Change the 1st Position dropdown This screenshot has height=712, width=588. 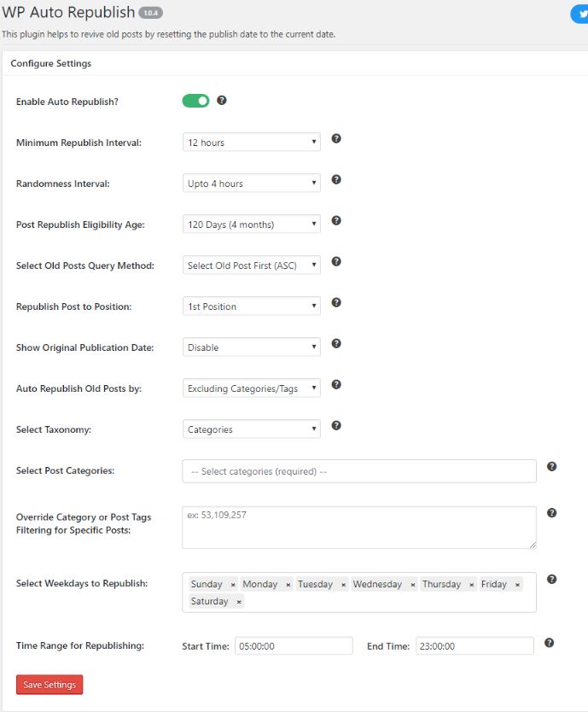pyautogui.click(x=252, y=306)
